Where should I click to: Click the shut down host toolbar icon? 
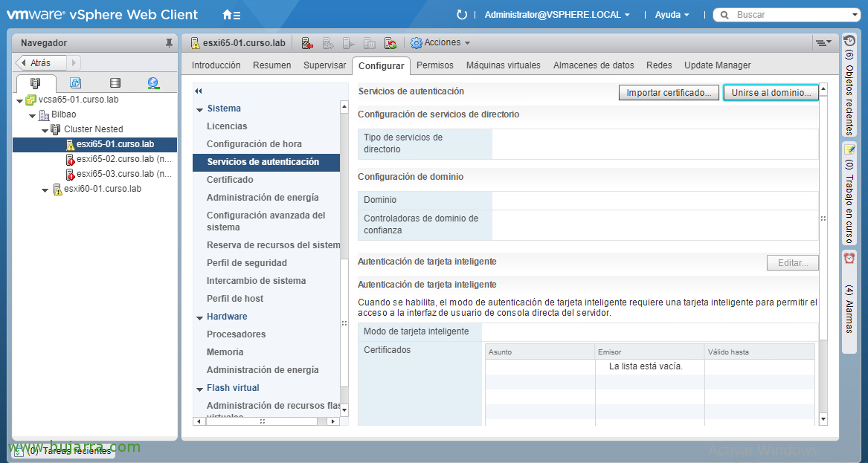(370, 42)
